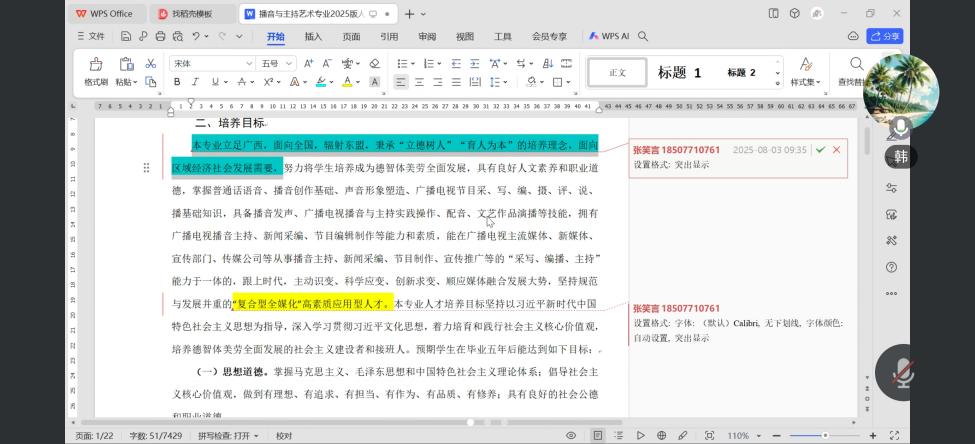Switch to the 插入 ribbon tab
This screenshot has height=444, width=975.
pos(313,36)
